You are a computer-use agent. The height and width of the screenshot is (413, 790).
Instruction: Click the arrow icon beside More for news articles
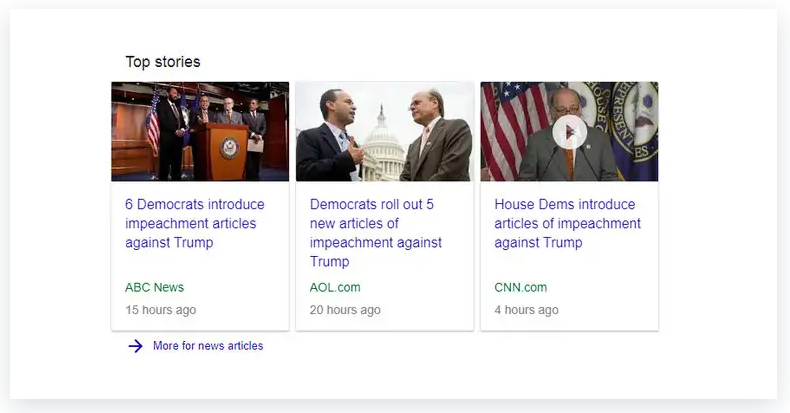[x=136, y=346]
